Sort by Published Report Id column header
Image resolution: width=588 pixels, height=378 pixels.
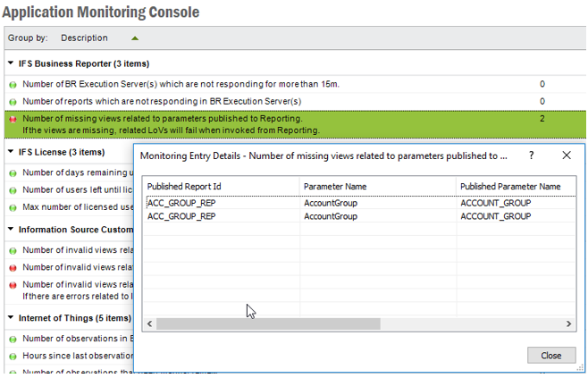221,186
